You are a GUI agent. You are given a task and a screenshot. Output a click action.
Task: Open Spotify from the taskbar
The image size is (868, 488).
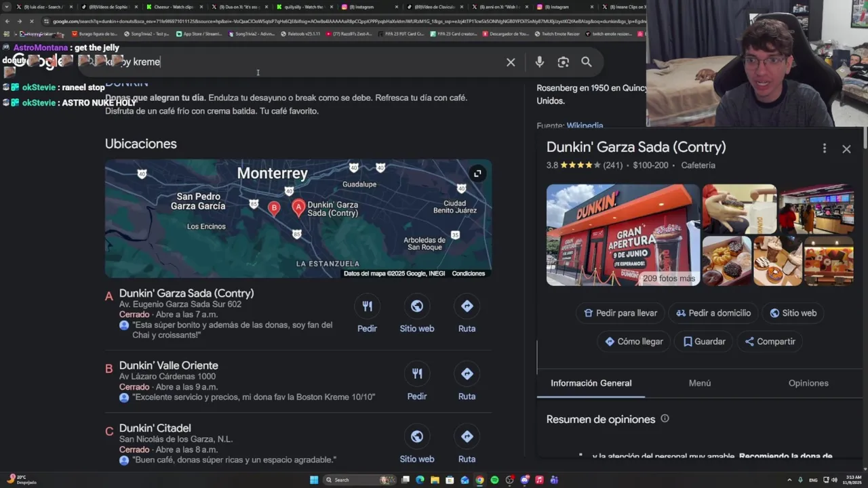pos(494,480)
